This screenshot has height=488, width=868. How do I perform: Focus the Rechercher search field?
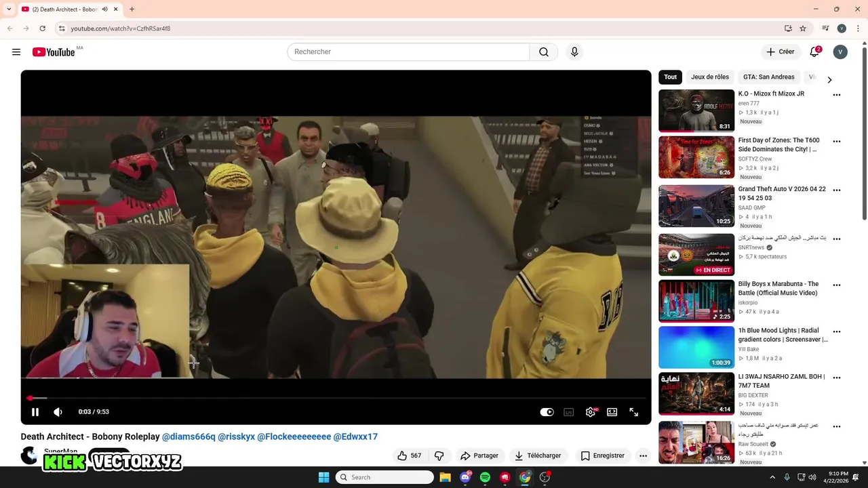point(408,52)
